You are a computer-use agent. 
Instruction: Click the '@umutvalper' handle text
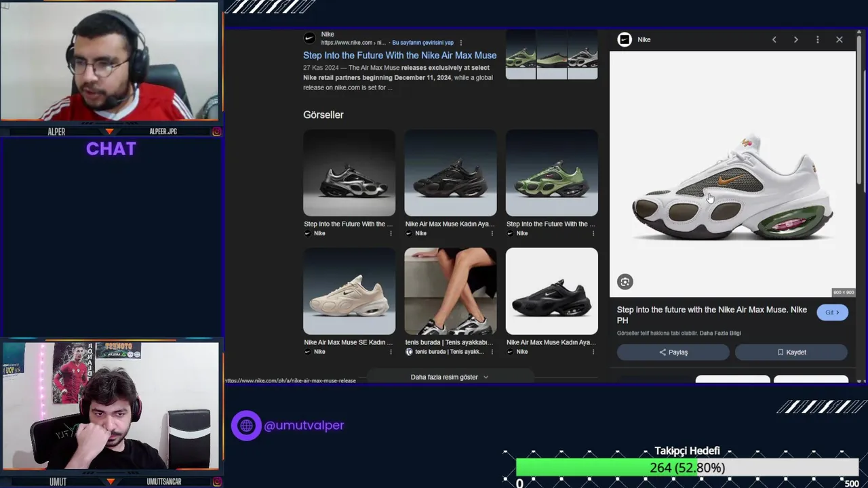(304, 426)
